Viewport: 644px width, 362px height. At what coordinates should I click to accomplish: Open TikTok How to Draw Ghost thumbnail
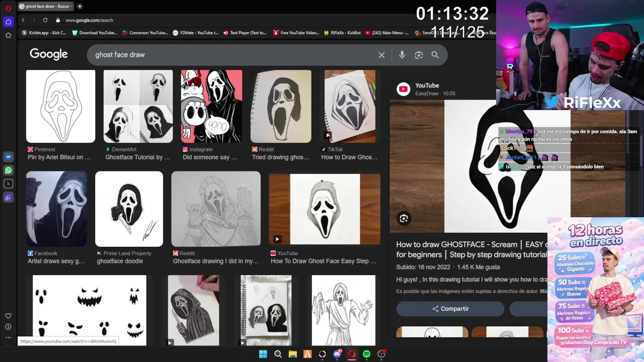pos(350,106)
